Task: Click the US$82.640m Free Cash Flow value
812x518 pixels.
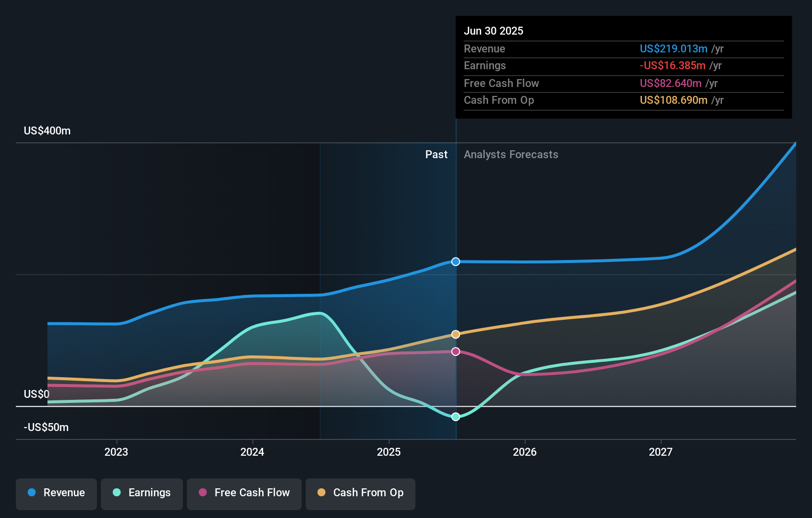Action: tap(670, 83)
